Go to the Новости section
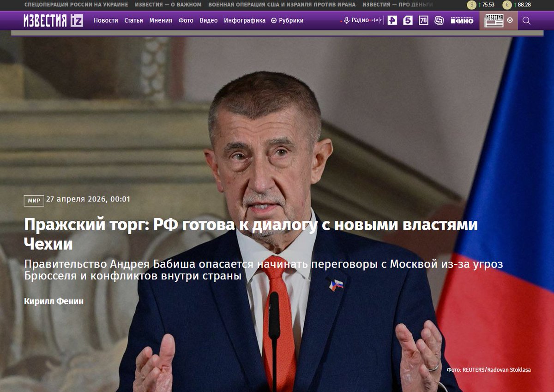Image resolution: width=554 pixels, height=392 pixels. click(x=106, y=20)
